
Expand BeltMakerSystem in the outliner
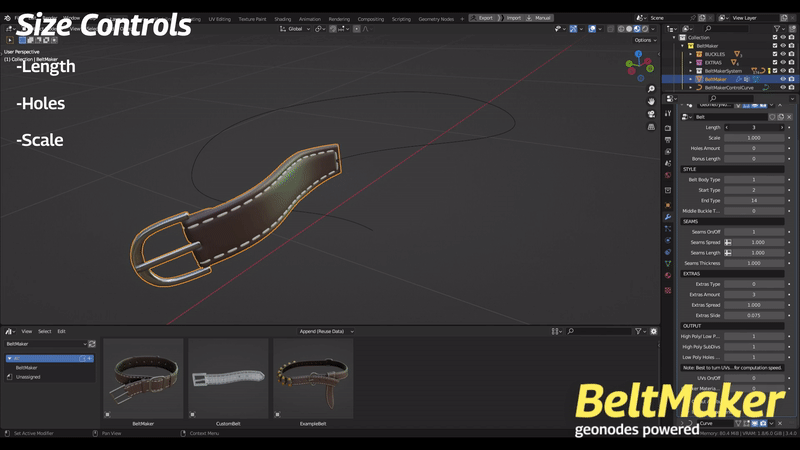pos(691,71)
